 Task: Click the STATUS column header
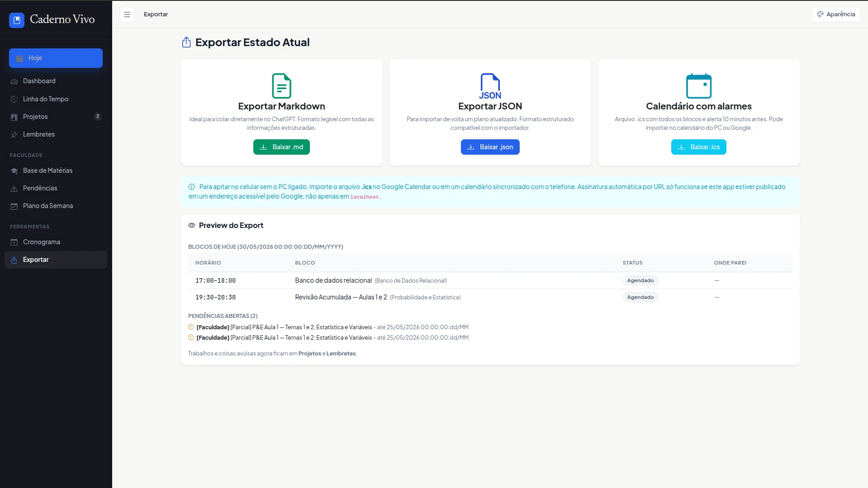[632, 263]
